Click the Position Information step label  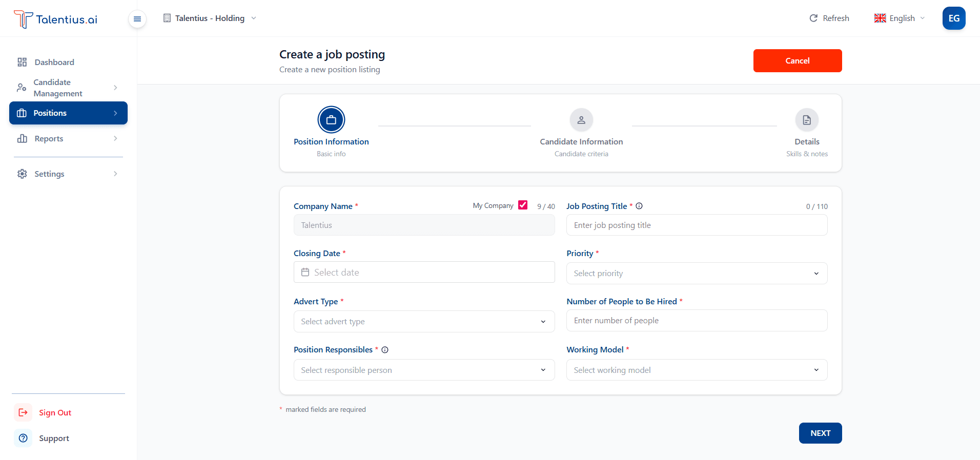331,141
